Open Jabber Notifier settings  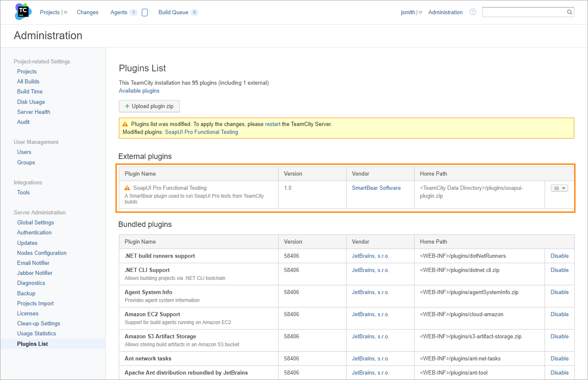coord(35,273)
